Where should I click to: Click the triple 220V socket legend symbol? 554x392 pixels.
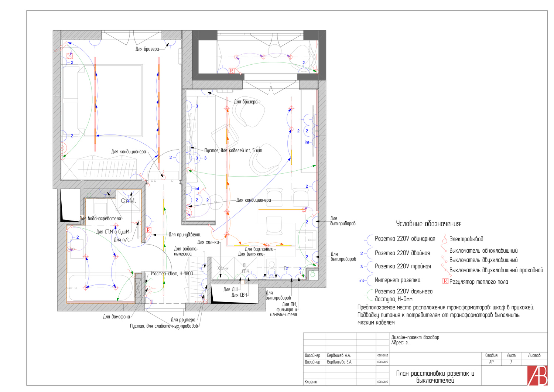(368, 267)
